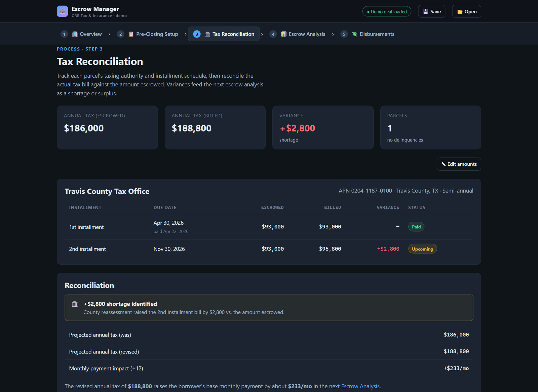The image size is (538, 392).
Task: Click the '1st installment' row label
Action: pyautogui.click(x=86, y=227)
